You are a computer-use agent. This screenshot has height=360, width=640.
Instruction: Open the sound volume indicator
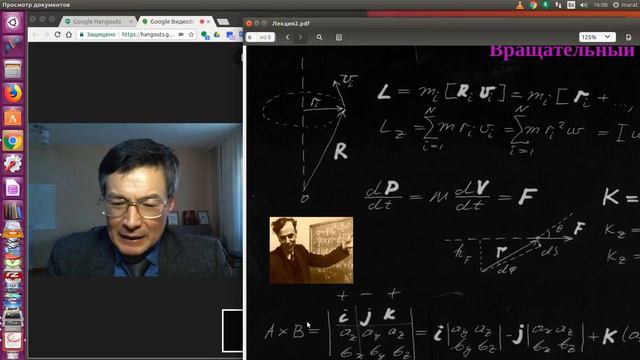click(584, 5)
